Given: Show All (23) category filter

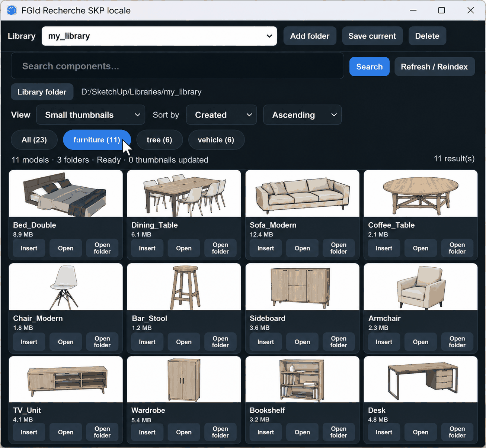Looking at the screenshot, I should [34, 140].
